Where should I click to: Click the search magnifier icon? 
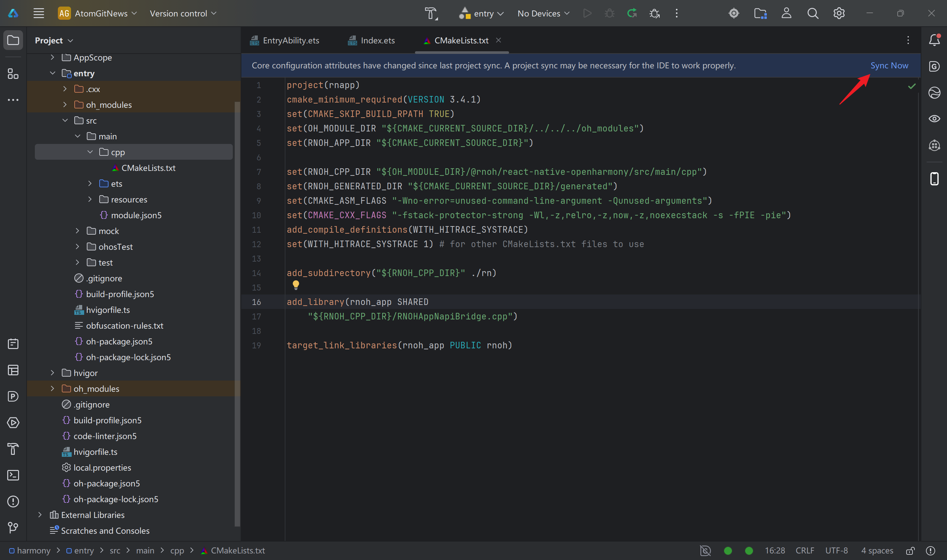coord(813,13)
